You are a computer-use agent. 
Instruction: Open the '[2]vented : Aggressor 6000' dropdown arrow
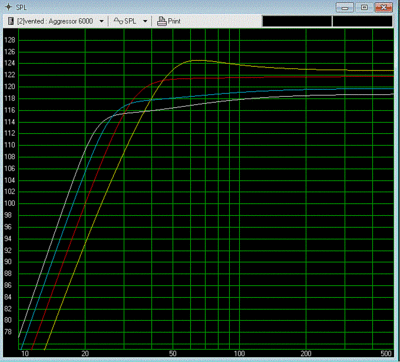pyautogui.click(x=101, y=21)
